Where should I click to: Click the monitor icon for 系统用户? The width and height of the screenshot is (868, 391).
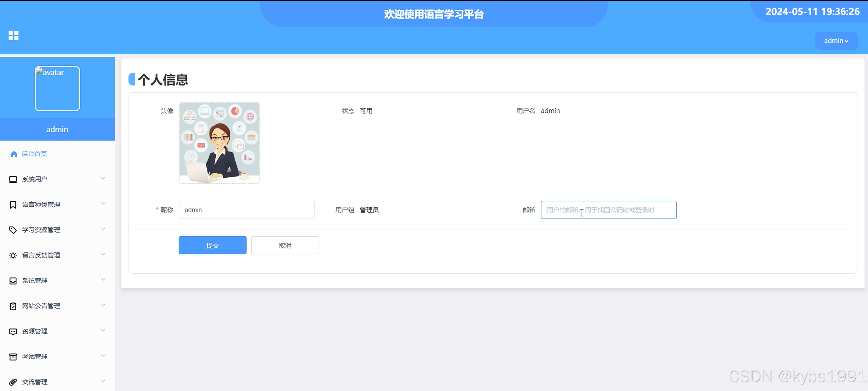pos(13,179)
